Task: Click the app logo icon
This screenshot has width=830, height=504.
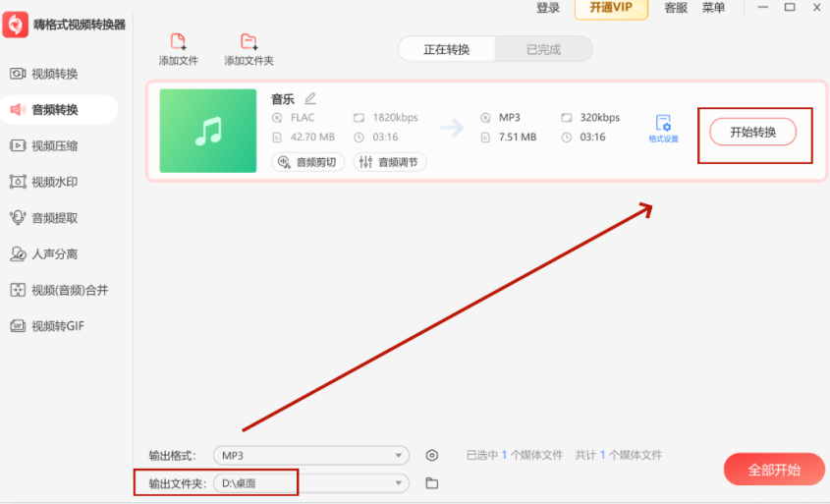Action: (16, 25)
